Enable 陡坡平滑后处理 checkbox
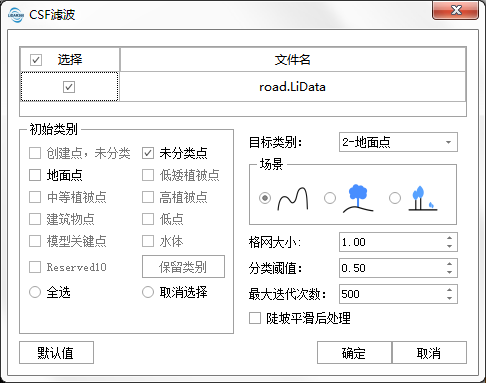Screen dimensions: 486x383 tap(255, 318)
